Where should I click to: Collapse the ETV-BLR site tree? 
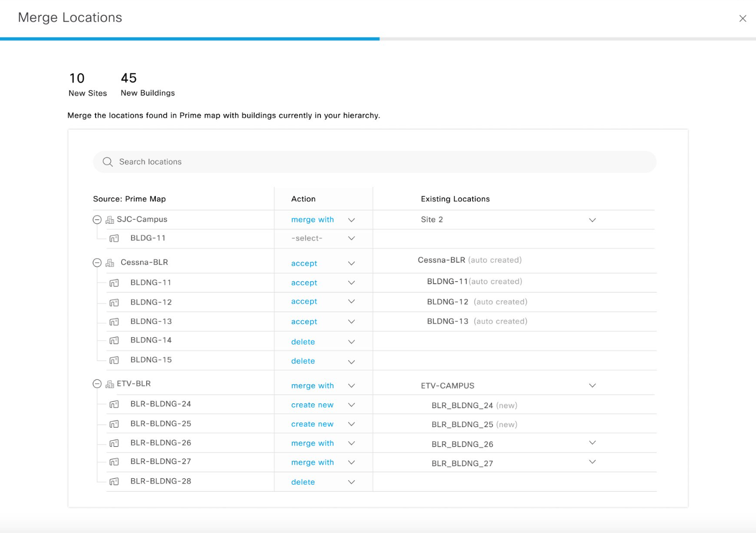(97, 384)
